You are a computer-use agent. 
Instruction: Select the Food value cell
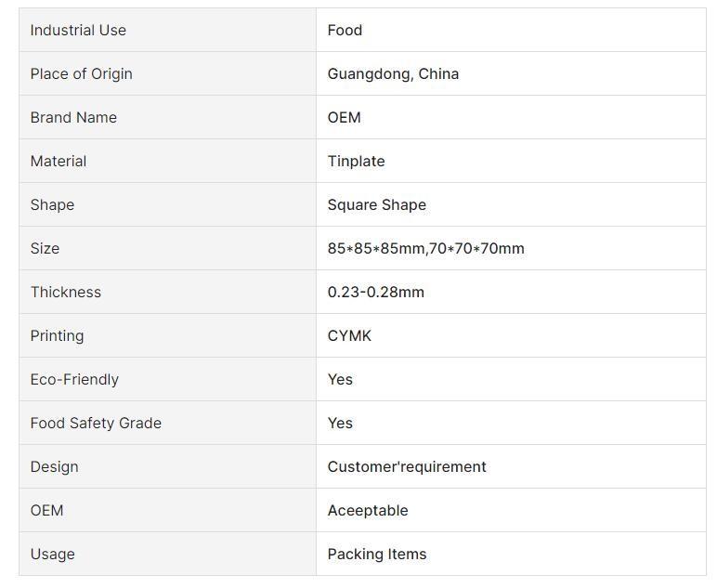point(511,30)
